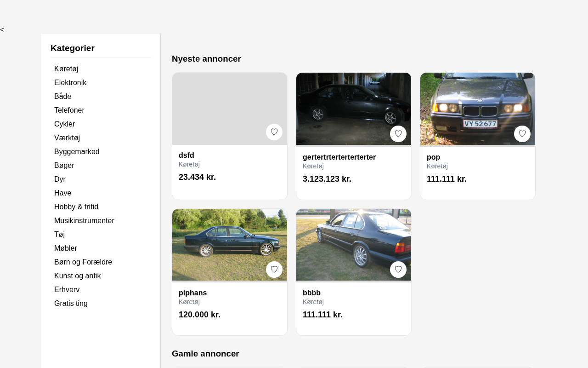The height and width of the screenshot is (368, 588).
Task: Open the Køretøj category
Action: point(66,69)
